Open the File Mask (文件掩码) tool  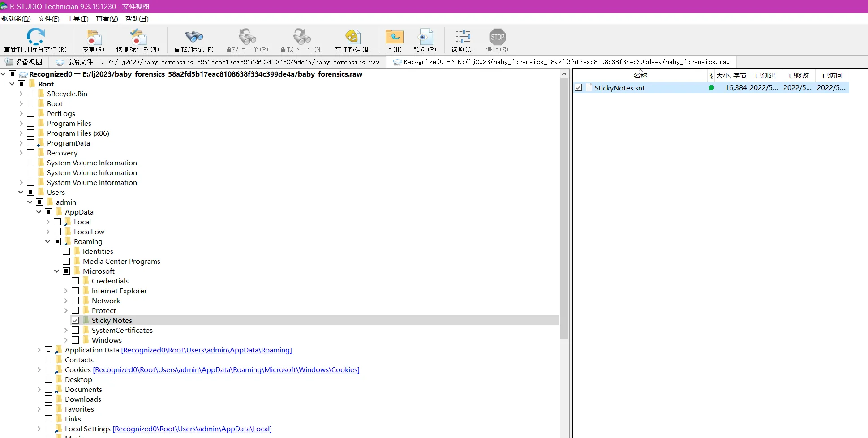click(x=352, y=38)
